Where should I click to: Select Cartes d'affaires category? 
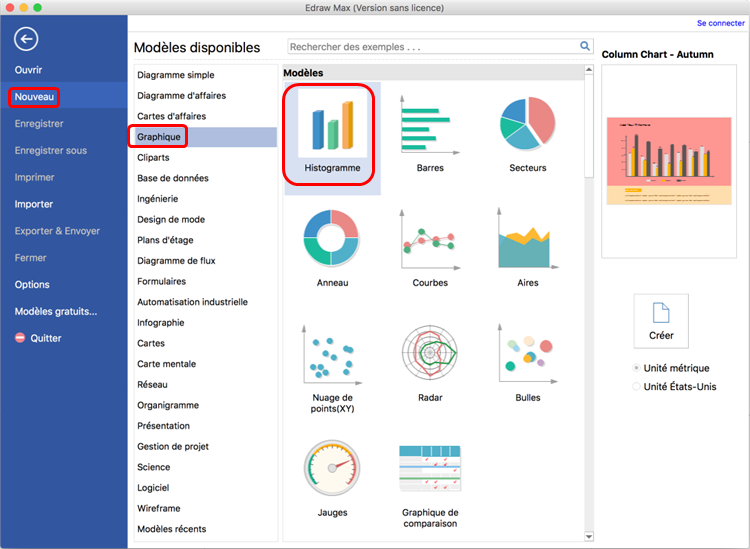point(171,116)
